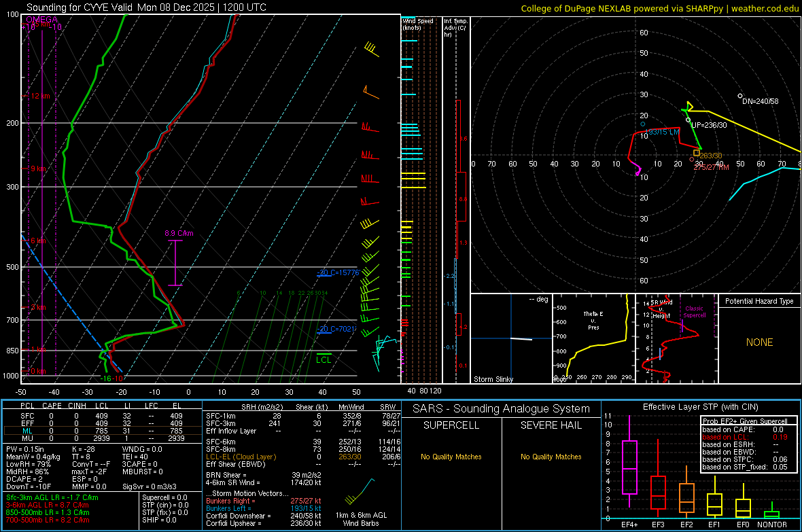The width and height of the screenshot is (802, 532).
Task: Click the Bunkers Left motion row
Action: [x=264, y=508]
